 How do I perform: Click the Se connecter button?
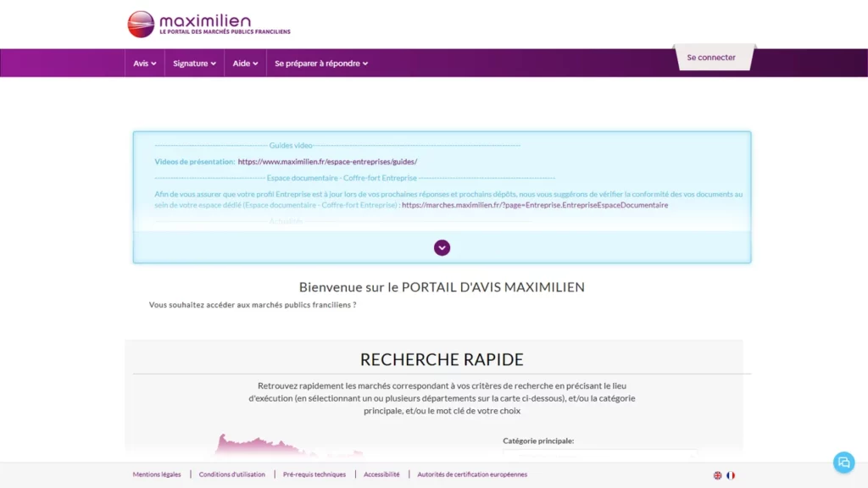coord(711,58)
